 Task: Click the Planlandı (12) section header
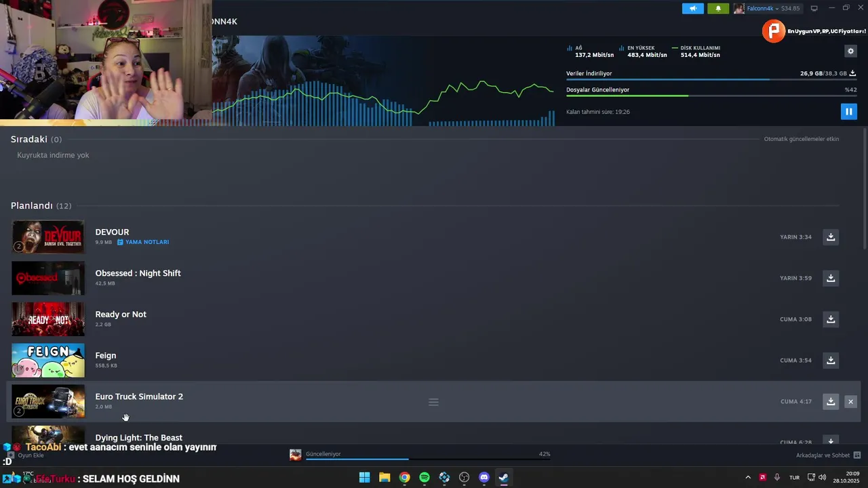click(x=41, y=205)
